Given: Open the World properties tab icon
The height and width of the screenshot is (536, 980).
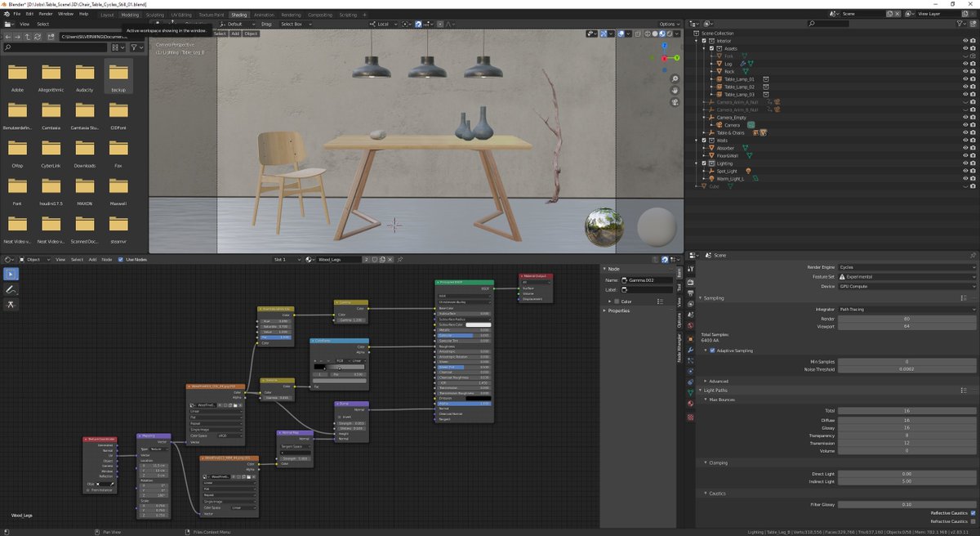Looking at the screenshot, I should pos(690,326).
